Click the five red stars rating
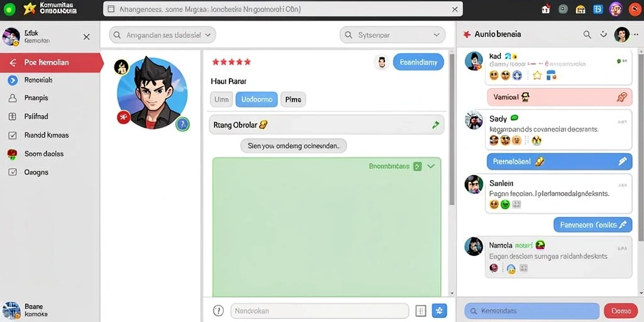This screenshot has height=322, width=644. click(231, 62)
